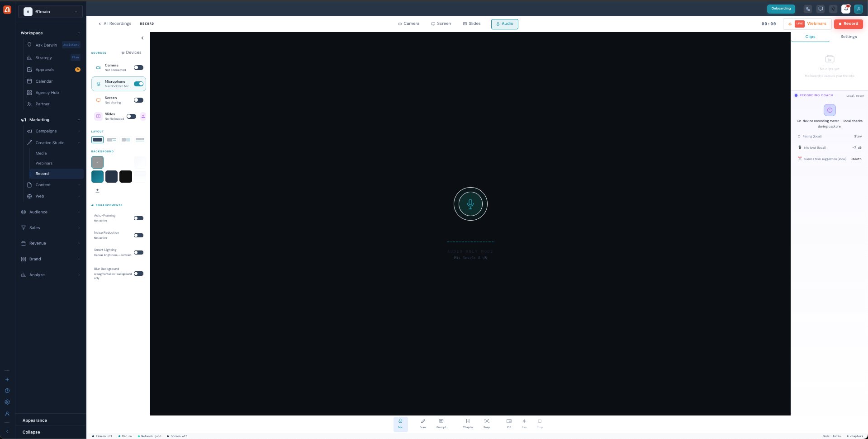Open the Prompt teleprompter tool
The height and width of the screenshot is (439, 868).
441,424
